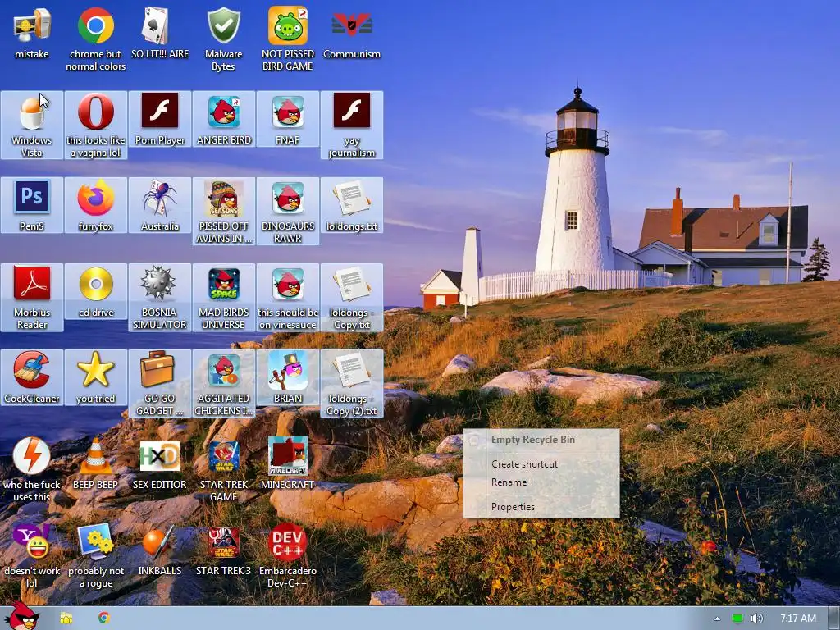Select the 'AGGITATED CHICKENS' Rio icon
This screenshot has height=630, width=840.
[224, 384]
